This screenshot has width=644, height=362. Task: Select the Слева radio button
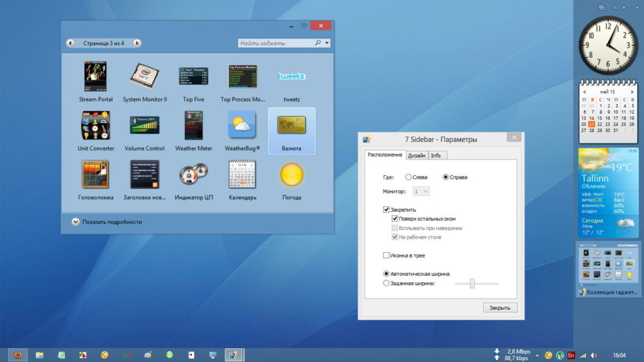coord(409,177)
